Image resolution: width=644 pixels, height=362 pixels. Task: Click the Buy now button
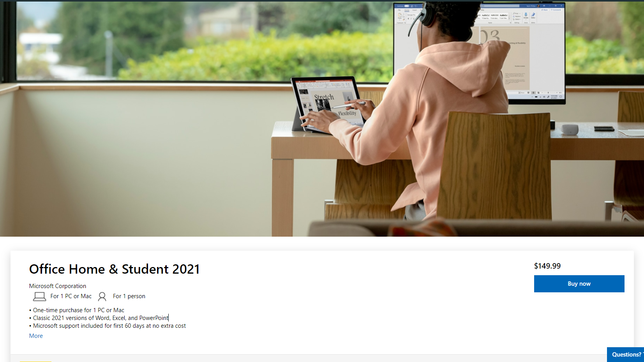(579, 284)
